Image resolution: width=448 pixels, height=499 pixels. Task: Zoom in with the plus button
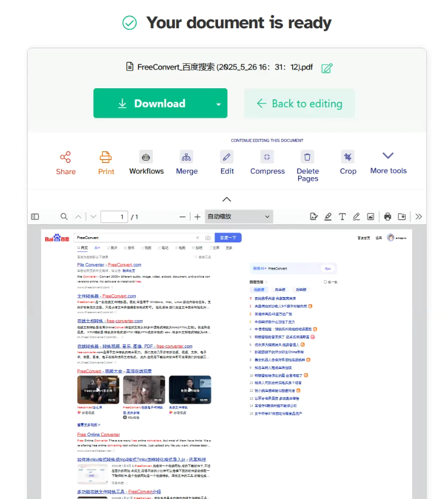[x=198, y=217]
